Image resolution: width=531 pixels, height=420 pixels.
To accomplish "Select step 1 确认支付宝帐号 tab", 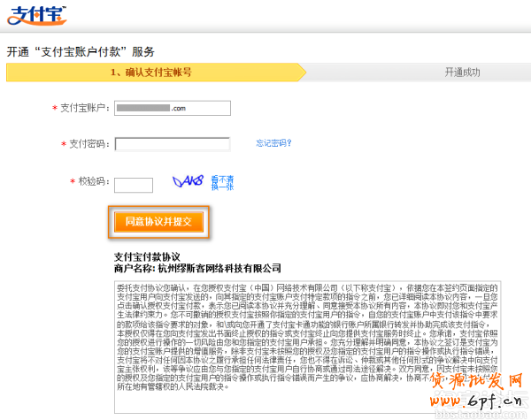I will point(156,73).
